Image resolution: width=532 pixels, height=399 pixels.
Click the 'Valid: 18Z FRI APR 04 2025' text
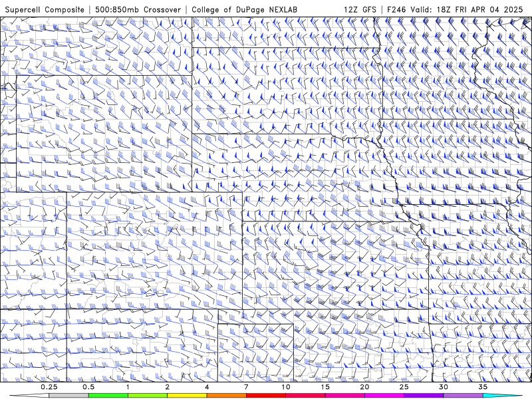(467, 9)
